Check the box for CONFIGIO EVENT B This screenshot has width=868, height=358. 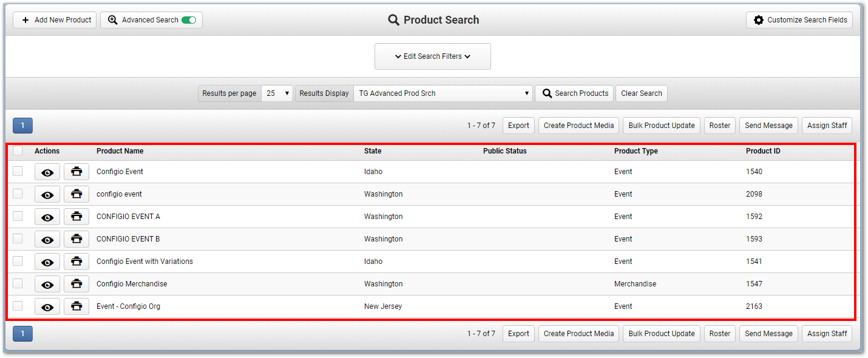(x=18, y=238)
